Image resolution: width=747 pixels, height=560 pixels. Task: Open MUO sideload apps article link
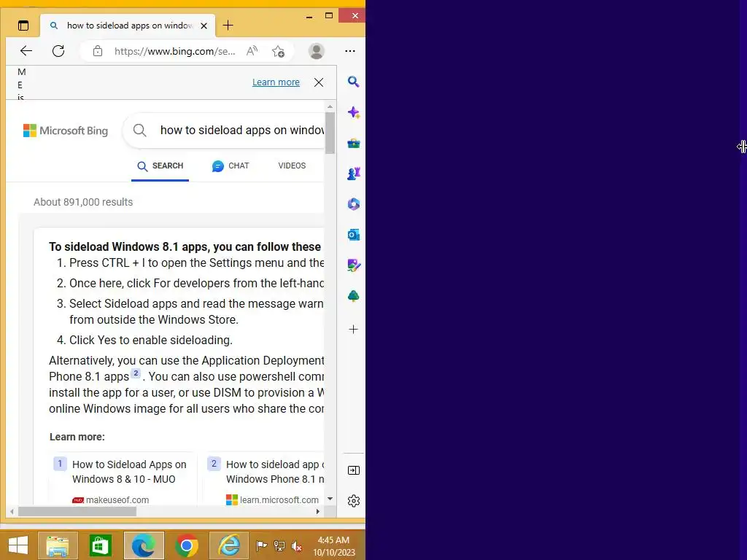pyautogui.click(x=129, y=472)
